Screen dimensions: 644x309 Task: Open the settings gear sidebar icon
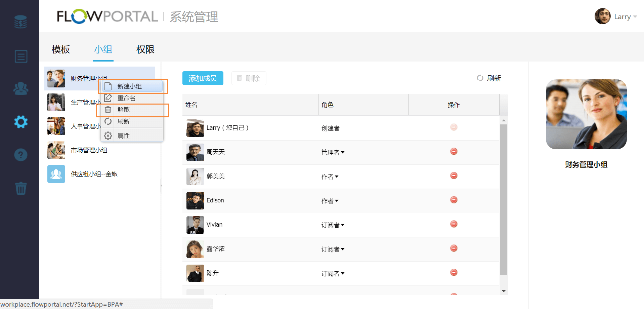coord(21,122)
